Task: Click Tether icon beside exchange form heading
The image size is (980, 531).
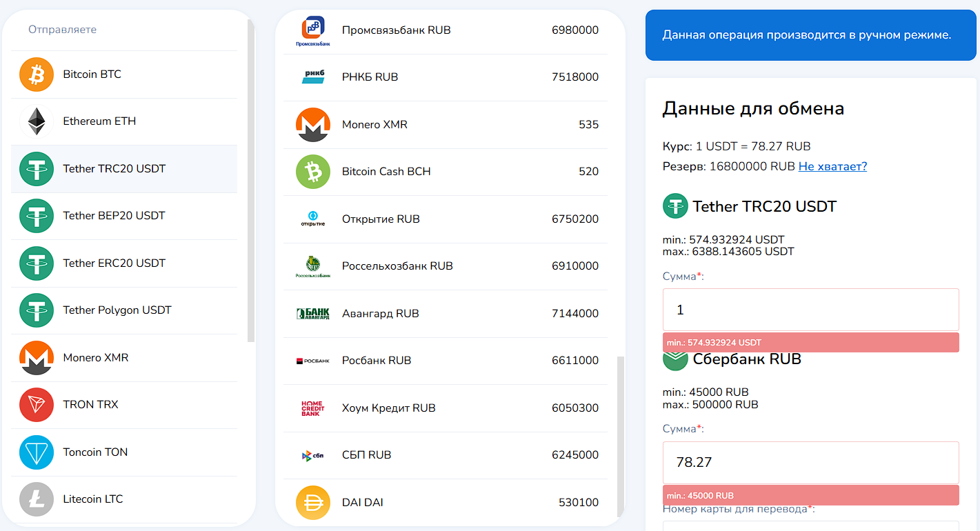Action: click(x=675, y=206)
